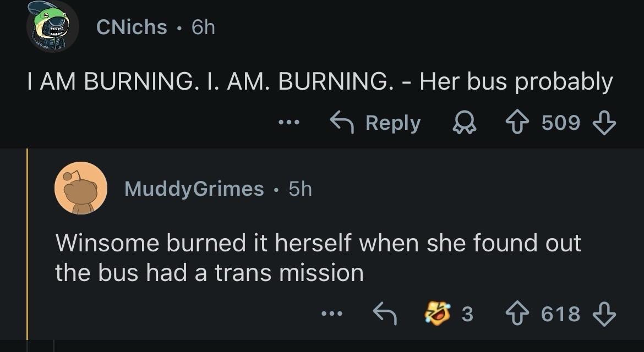644x352 pixels.
Task: Tap the "I AM BURNING" comment text
Action: [x=319, y=82]
